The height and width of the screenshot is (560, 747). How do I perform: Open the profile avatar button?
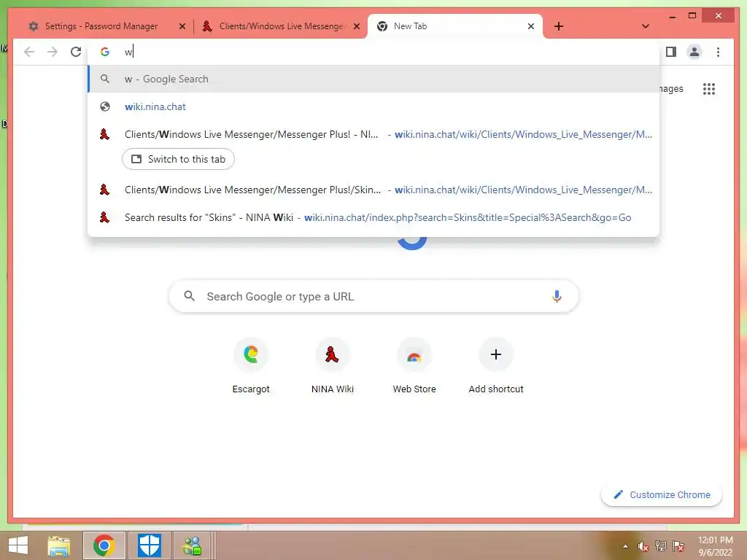coord(694,52)
